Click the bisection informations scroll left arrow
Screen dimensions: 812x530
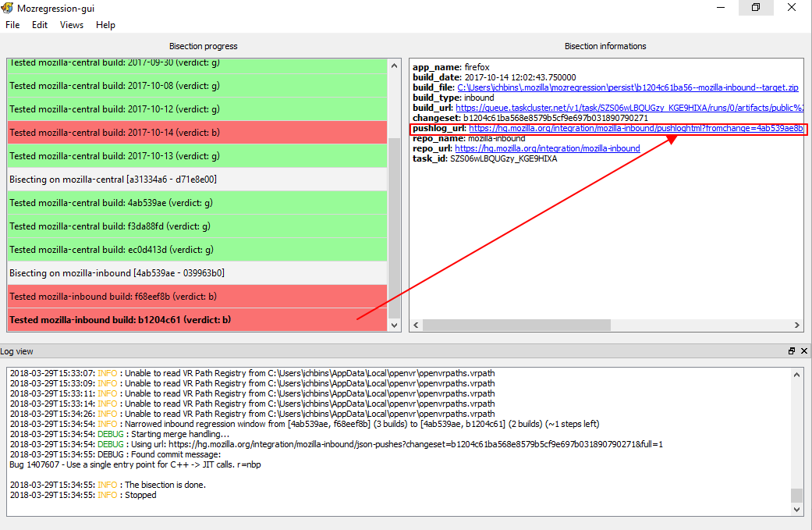coord(416,325)
